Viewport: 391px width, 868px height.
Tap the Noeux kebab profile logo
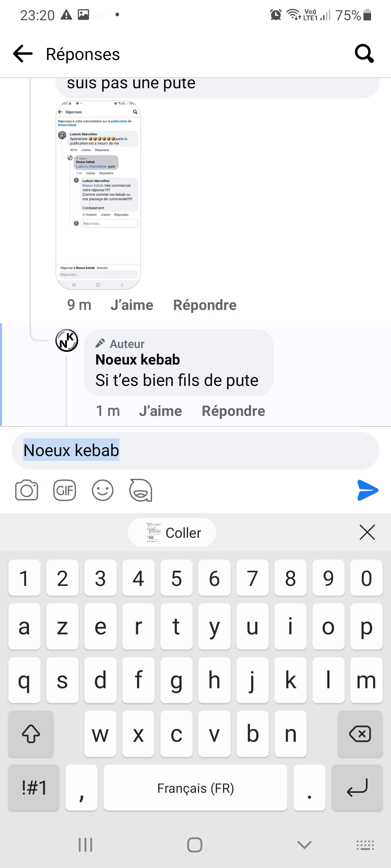(x=67, y=340)
